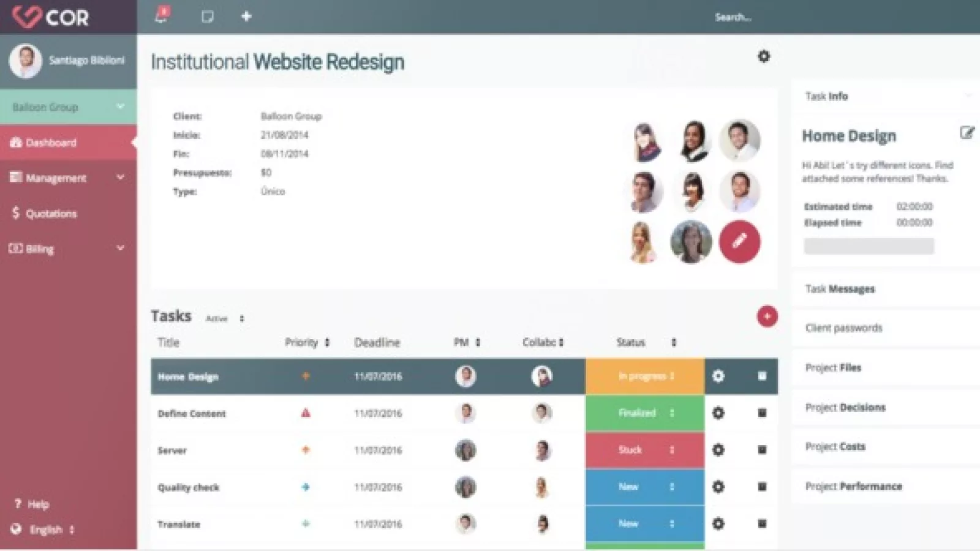Screen dimensions: 980x551
Task: Change Stuck status on Server task
Action: pyautogui.click(x=644, y=450)
